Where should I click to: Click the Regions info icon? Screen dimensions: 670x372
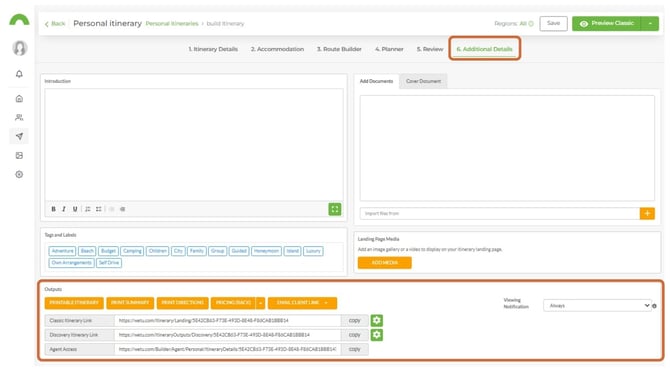(531, 24)
